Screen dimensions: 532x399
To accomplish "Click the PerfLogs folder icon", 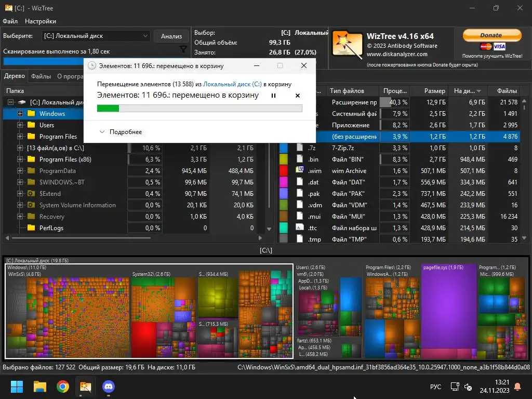I will click(31, 228).
